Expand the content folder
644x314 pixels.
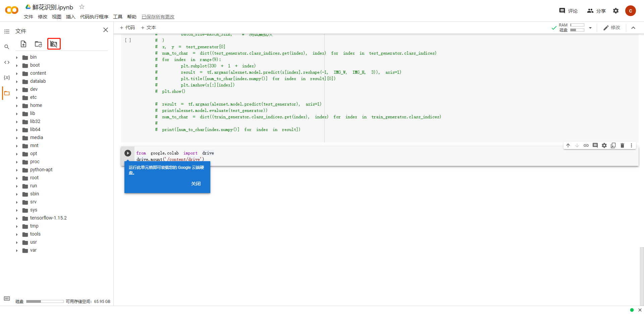pyautogui.click(x=17, y=73)
